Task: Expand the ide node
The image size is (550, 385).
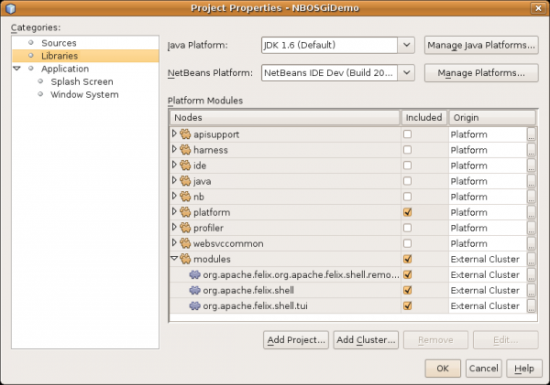Action: point(174,165)
